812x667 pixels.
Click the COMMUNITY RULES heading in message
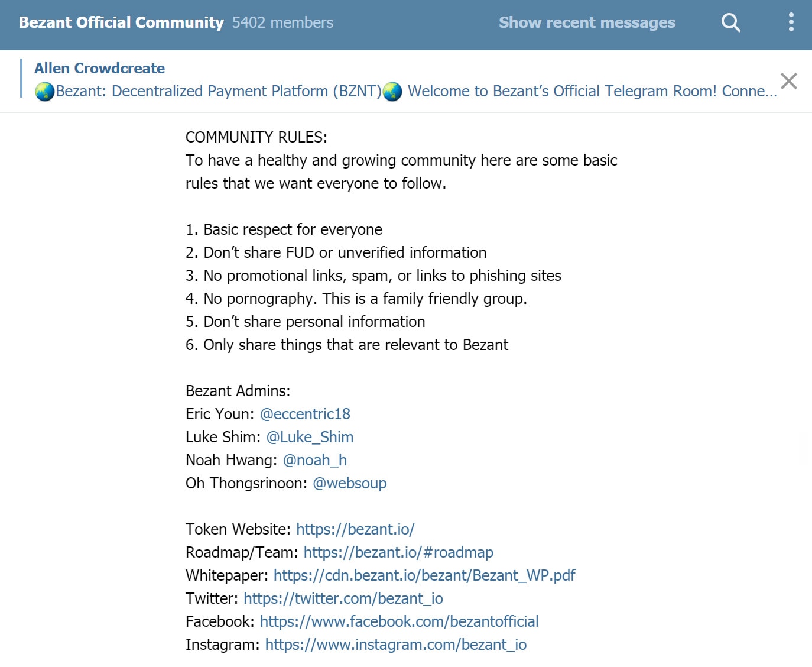click(256, 137)
